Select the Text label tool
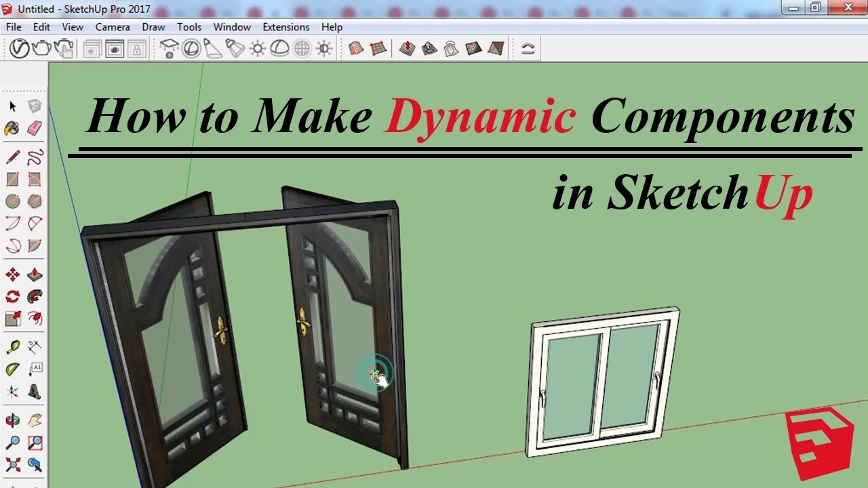The width and height of the screenshot is (868, 488). [x=35, y=369]
